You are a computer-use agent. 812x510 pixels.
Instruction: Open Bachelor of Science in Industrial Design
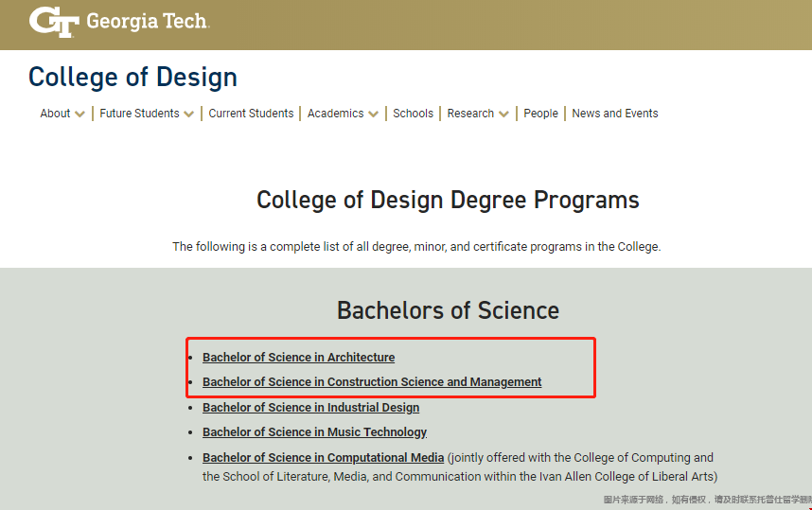pyautogui.click(x=310, y=408)
